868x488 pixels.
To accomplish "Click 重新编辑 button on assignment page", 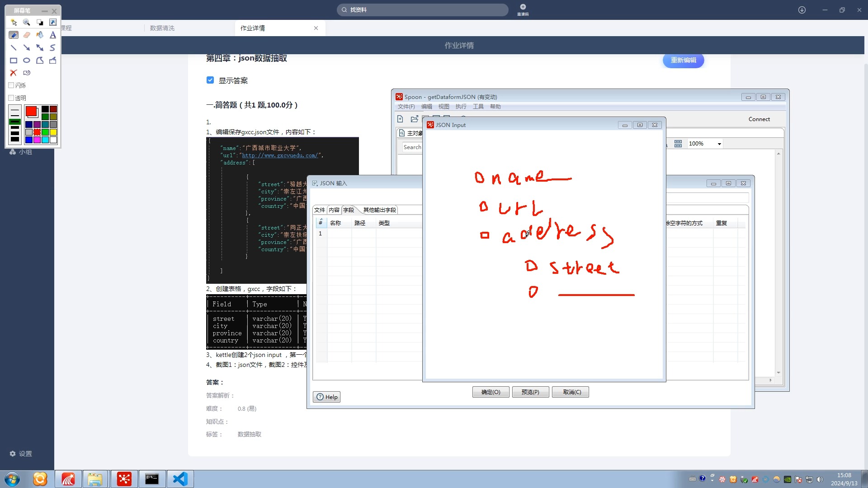I will click(684, 60).
